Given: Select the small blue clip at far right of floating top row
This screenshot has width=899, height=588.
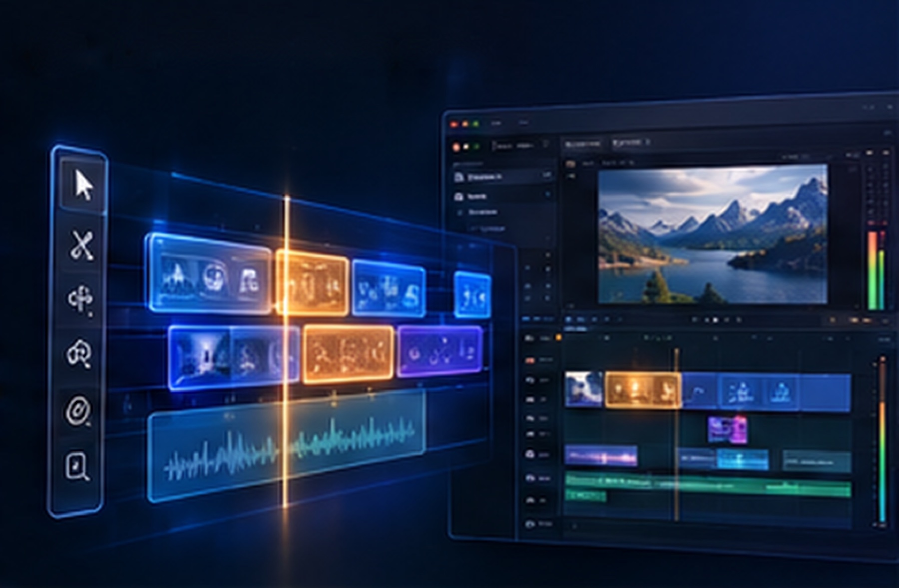Looking at the screenshot, I should click(x=472, y=294).
